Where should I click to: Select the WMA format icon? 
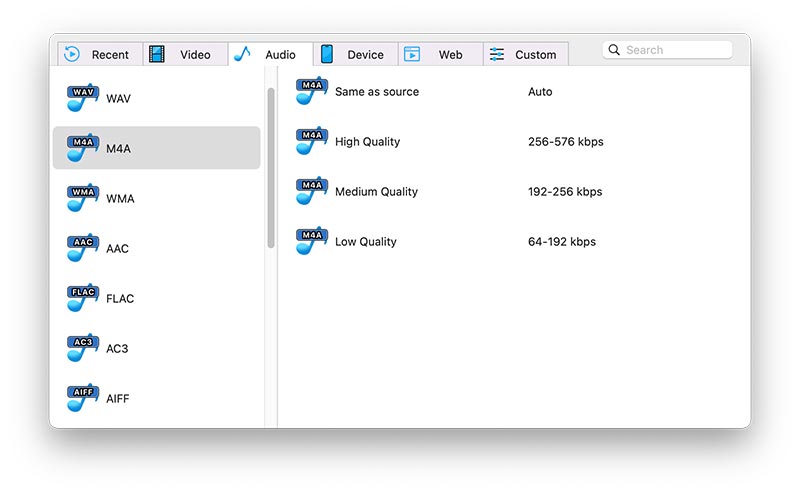[83, 198]
